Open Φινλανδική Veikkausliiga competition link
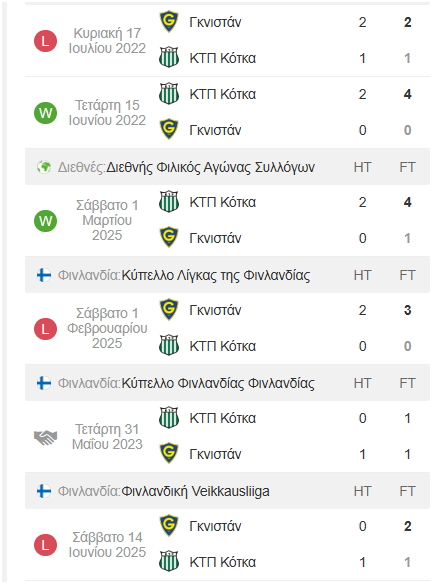The width and height of the screenshot is (436, 584). 195,491
